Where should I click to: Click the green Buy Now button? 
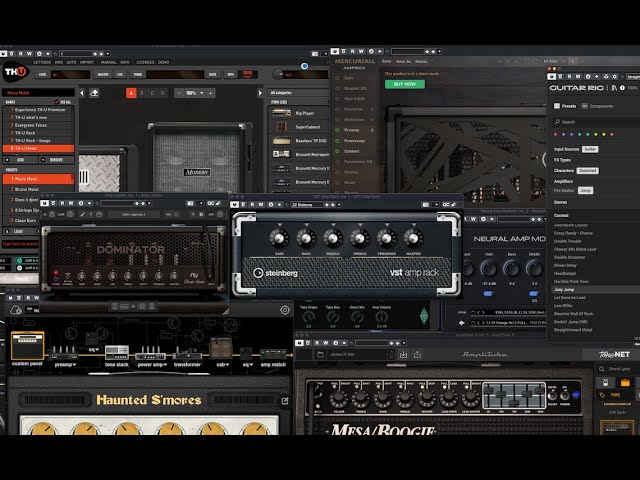[x=404, y=84]
